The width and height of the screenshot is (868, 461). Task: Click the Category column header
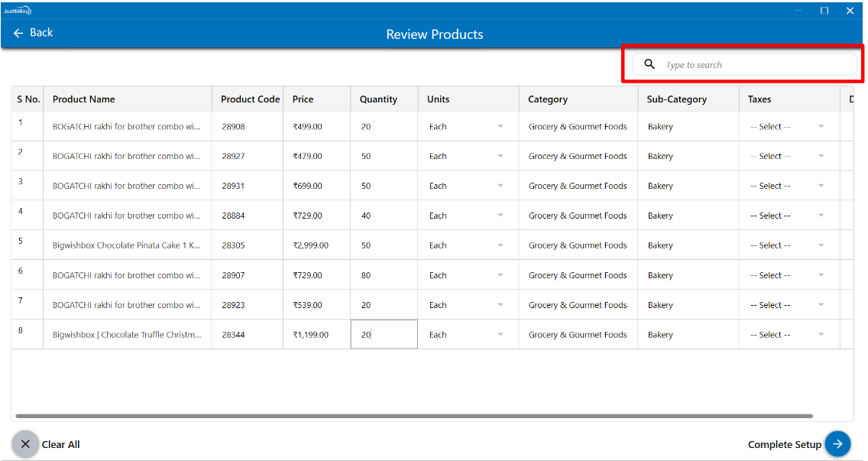(x=548, y=99)
